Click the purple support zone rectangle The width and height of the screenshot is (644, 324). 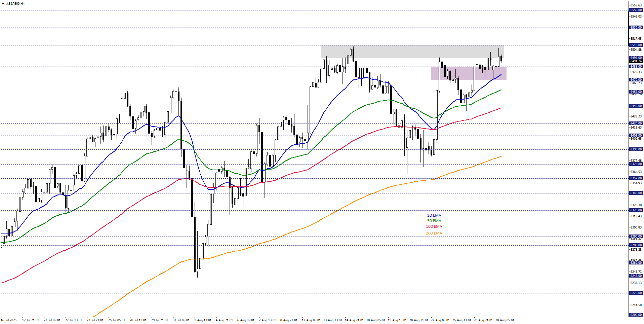(x=469, y=73)
